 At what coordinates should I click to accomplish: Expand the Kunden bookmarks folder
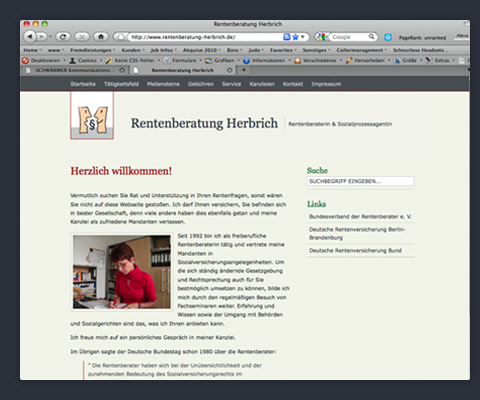pos(133,50)
